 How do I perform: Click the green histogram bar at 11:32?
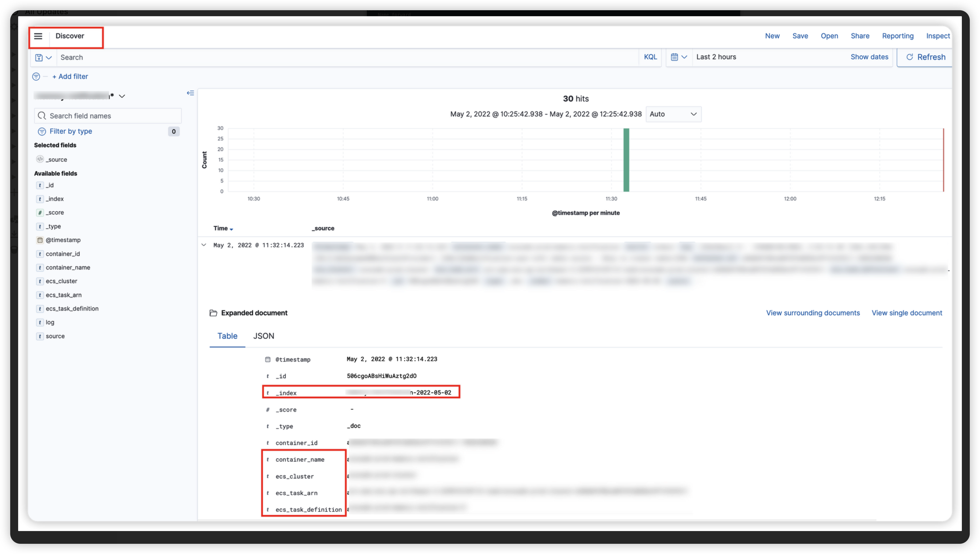pos(626,160)
